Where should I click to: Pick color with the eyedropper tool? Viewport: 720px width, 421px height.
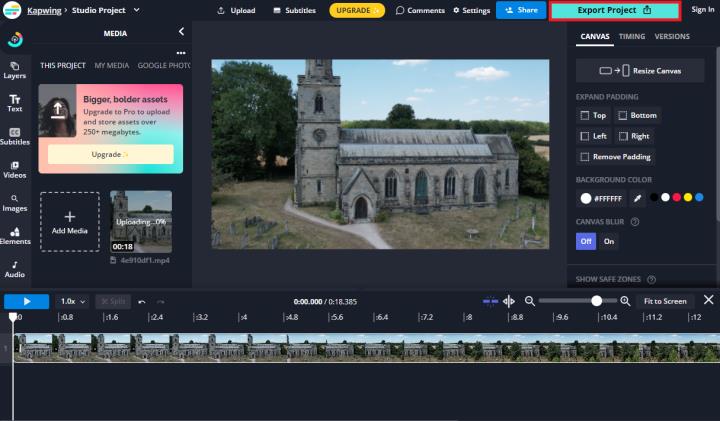[x=637, y=198]
